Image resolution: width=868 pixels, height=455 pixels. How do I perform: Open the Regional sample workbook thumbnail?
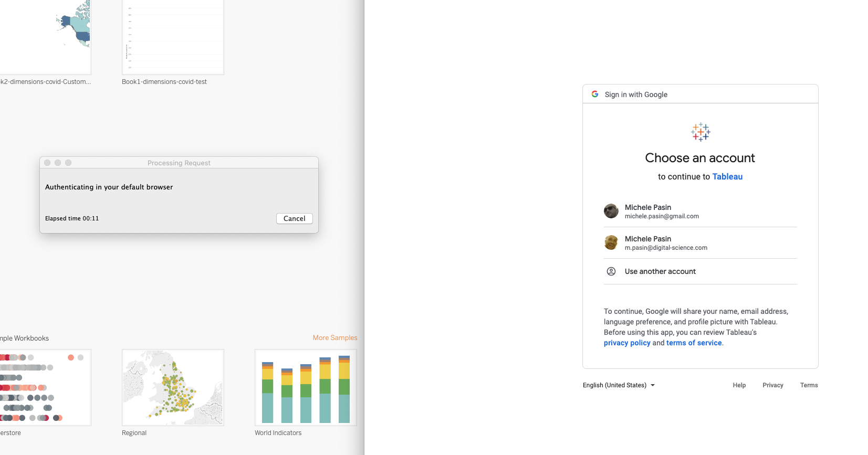173,387
